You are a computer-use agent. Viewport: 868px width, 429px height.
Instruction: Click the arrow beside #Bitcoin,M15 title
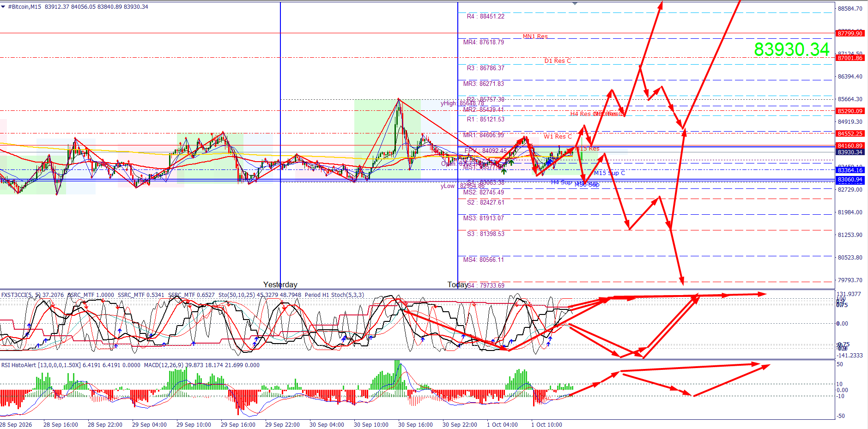coord(3,7)
